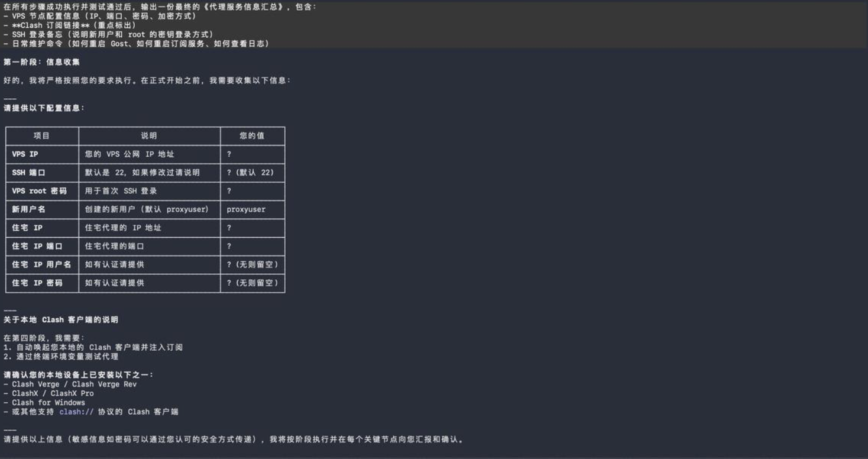Click the "项目" table header cell
Viewport: 868px width, 459px height.
[42, 136]
